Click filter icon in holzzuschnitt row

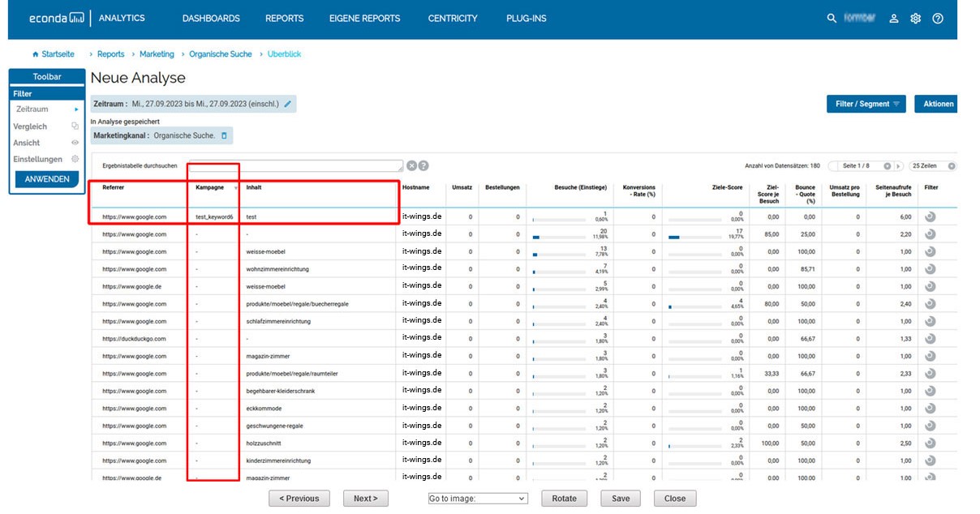[930, 443]
